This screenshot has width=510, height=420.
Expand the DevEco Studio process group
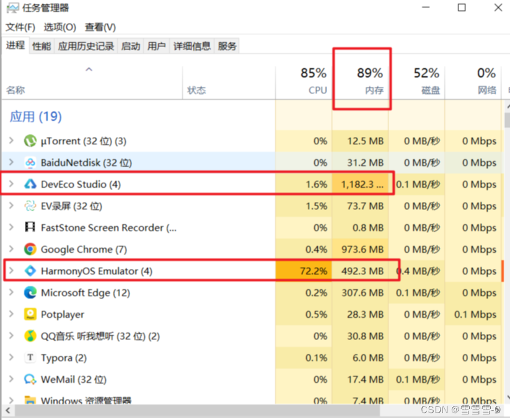tap(11, 184)
